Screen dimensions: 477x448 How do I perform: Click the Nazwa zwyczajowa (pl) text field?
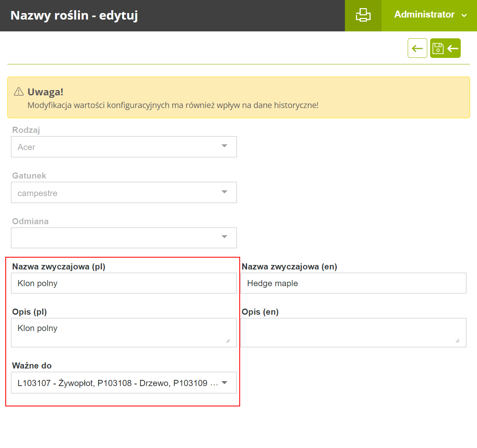(124, 283)
